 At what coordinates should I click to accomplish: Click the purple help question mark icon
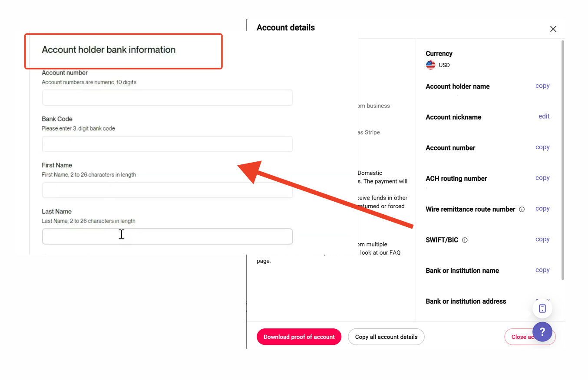[x=542, y=332]
